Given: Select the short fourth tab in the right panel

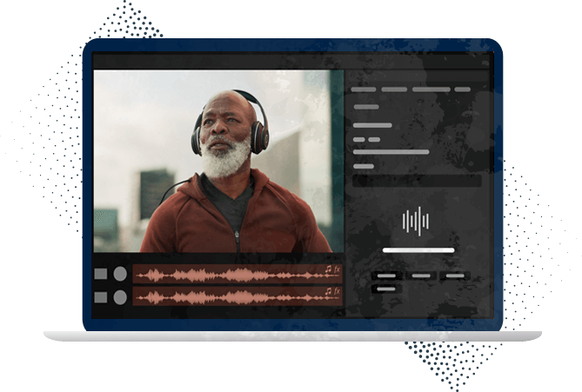Looking at the screenshot, I should pos(462,90).
